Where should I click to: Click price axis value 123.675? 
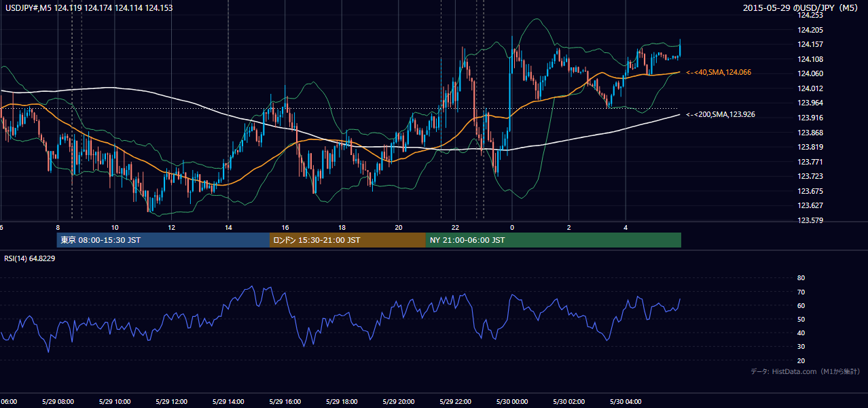point(810,191)
